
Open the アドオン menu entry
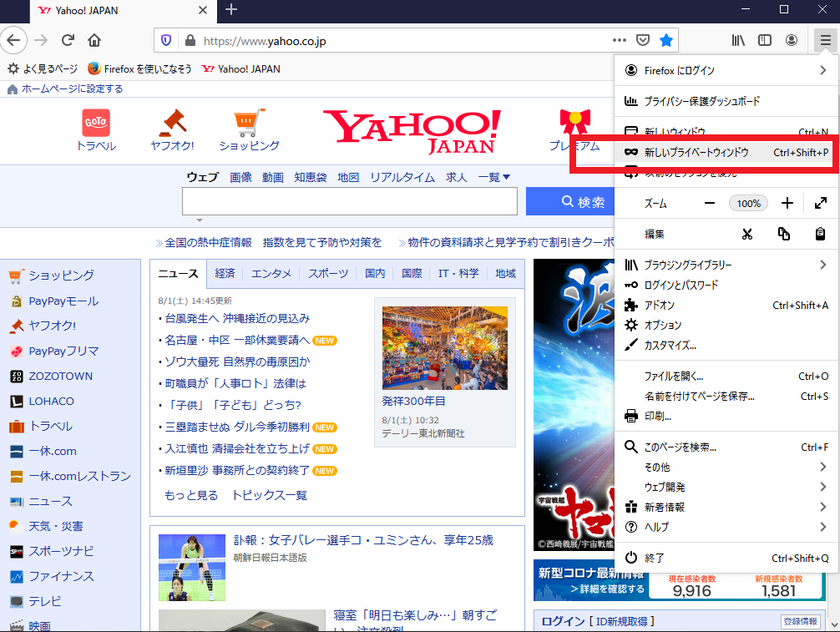point(726,306)
